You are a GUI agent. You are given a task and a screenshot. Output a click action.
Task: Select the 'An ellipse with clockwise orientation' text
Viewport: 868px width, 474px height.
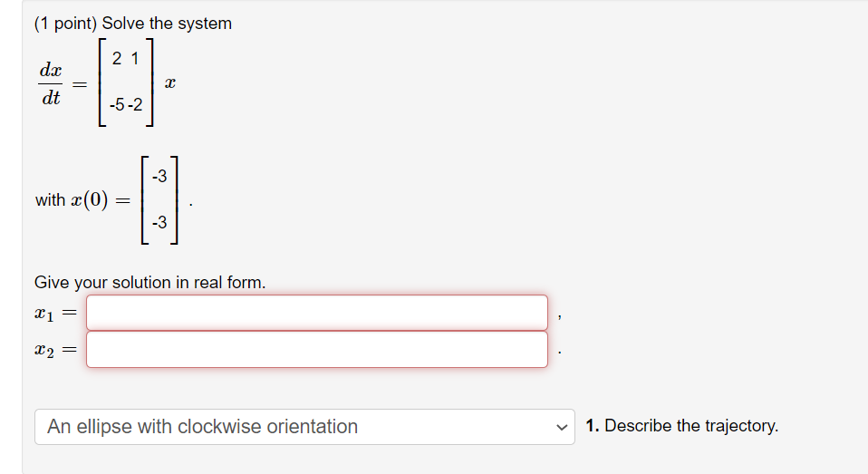coord(203,426)
